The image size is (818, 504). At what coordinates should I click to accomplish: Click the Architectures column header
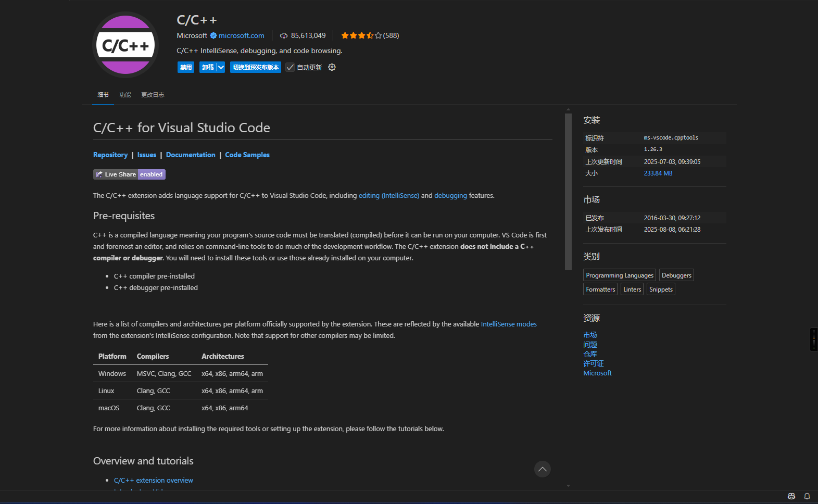click(x=223, y=356)
